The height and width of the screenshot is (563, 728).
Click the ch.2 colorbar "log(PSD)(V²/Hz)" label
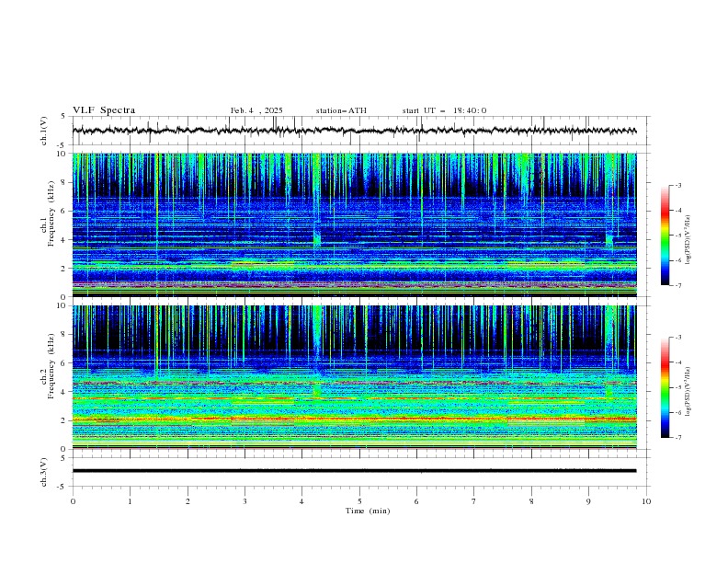coord(688,392)
